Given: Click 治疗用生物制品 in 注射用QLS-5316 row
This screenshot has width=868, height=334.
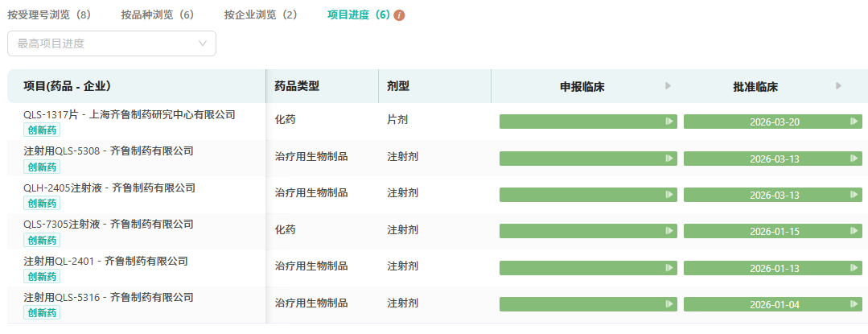Looking at the screenshot, I should [311, 303].
